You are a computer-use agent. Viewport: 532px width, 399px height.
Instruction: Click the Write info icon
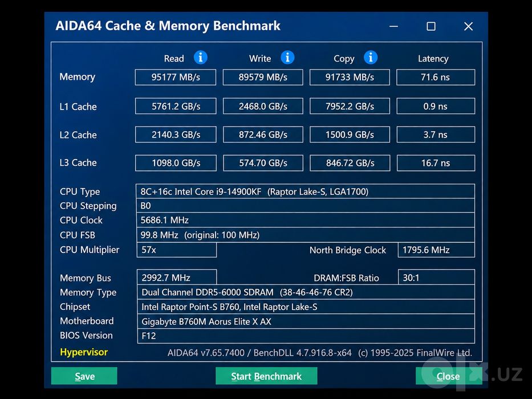click(x=287, y=58)
